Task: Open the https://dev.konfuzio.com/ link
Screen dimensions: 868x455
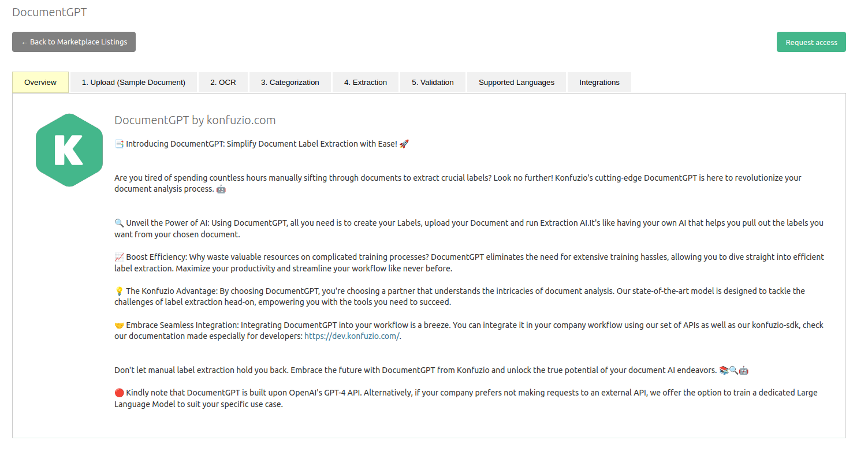Action: [x=352, y=336]
